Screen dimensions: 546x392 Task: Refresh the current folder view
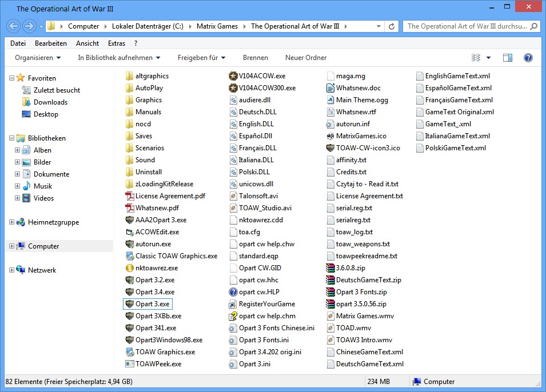point(392,26)
